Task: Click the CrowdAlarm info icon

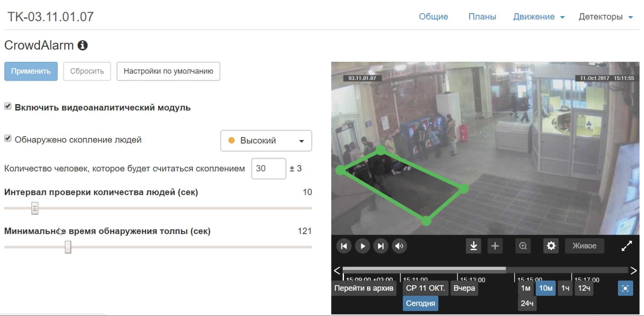Action: pyautogui.click(x=83, y=45)
